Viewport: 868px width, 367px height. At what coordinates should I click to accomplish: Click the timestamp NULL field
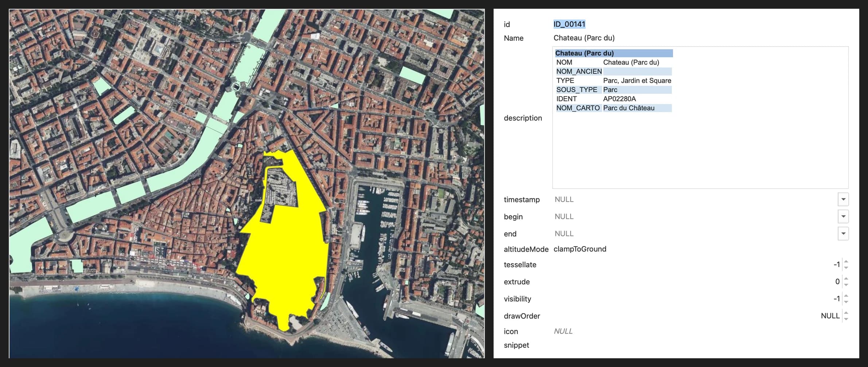pyautogui.click(x=694, y=200)
